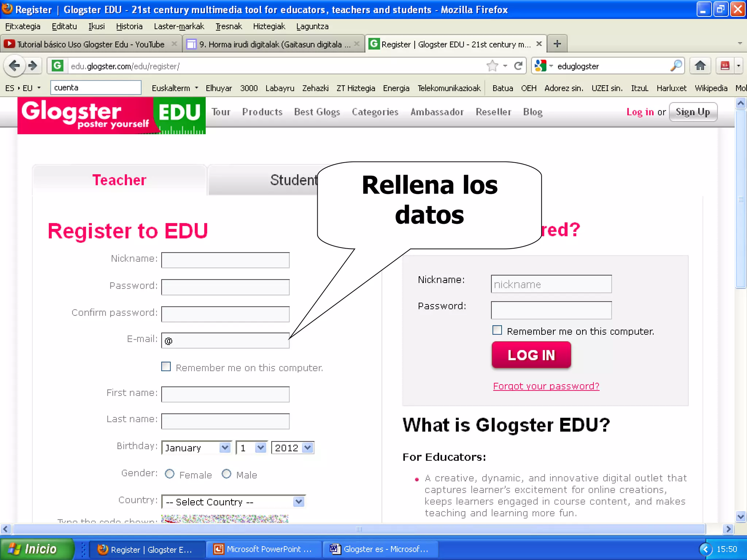This screenshot has height=560, width=747.
Task: Open the Euskalterm toolbar dropdown
Action: point(197,88)
